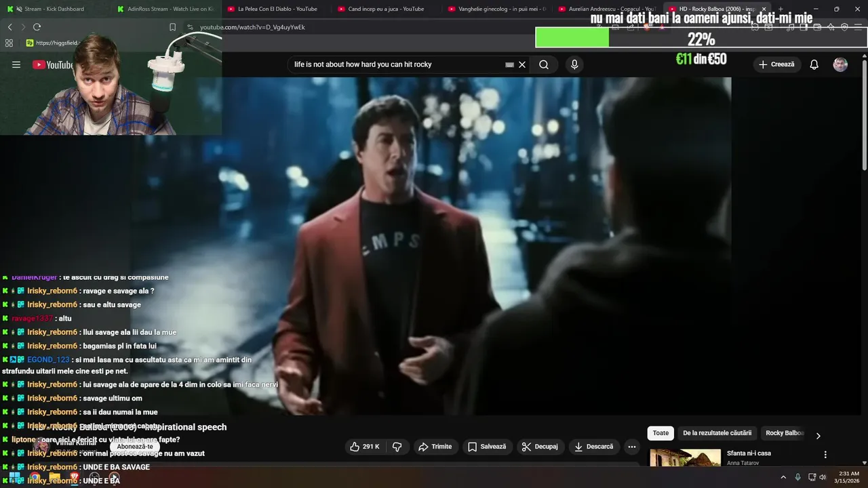Open the higgsfield bookmark in bookmarks bar

click(x=53, y=43)
